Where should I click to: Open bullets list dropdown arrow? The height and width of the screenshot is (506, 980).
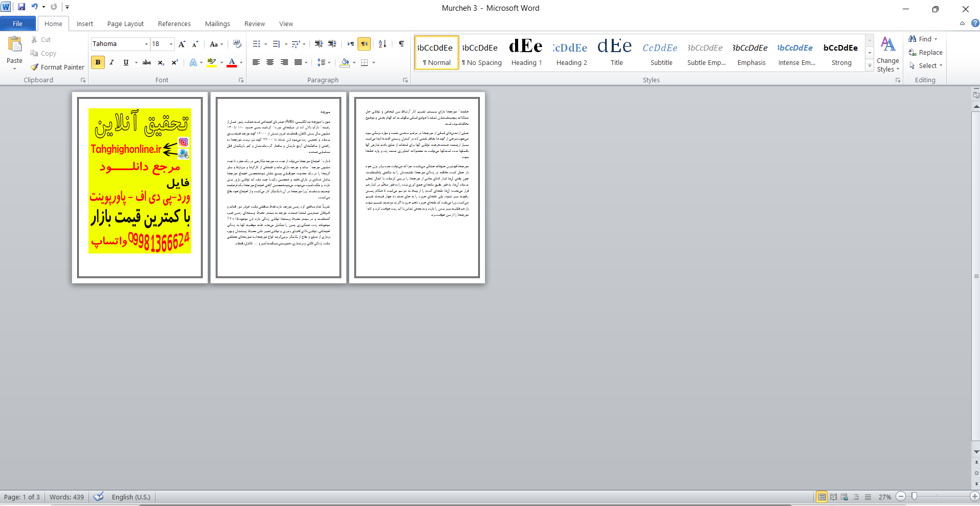pyautogui.click(x=266, y=44)
